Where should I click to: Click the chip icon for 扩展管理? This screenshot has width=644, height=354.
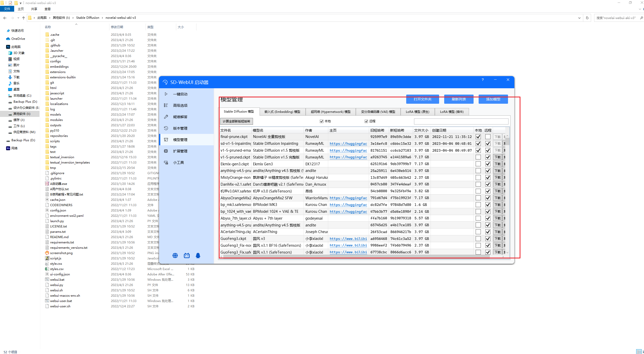tap(166, 151)
